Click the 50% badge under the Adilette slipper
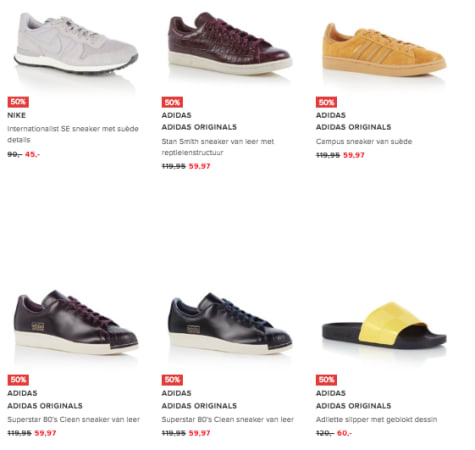 point(326,380)
